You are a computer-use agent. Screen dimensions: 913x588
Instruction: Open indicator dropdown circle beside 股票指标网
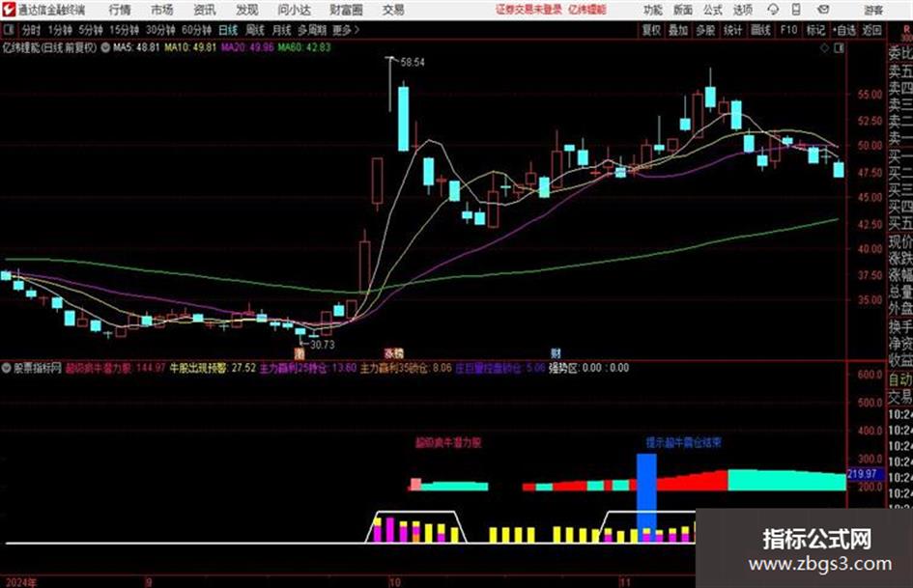pos(7,368)
